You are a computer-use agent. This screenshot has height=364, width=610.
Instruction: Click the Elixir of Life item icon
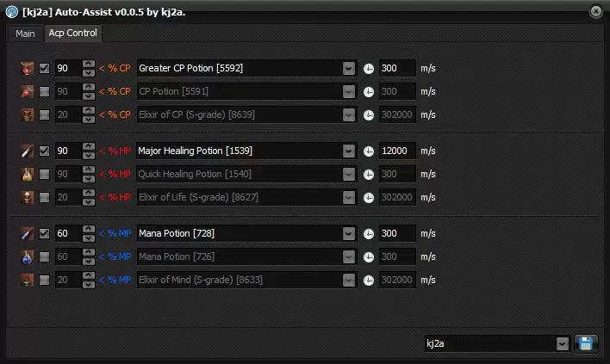27,197
